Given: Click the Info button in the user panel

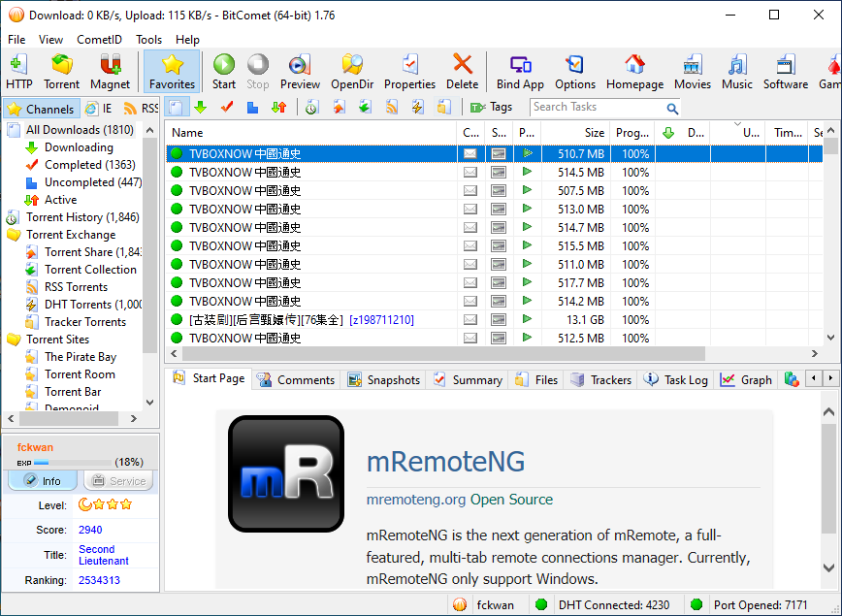Looking at the screenshot, I should tap(43, 480).
